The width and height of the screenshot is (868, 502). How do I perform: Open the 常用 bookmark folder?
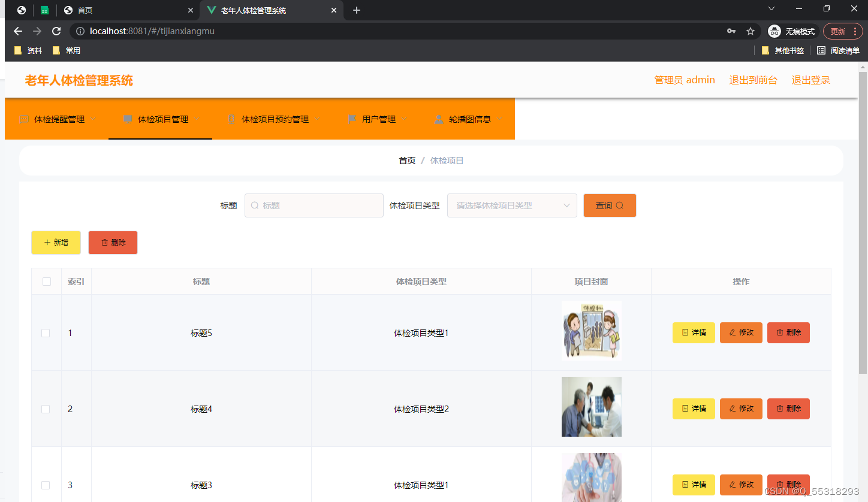coord(67,51)
